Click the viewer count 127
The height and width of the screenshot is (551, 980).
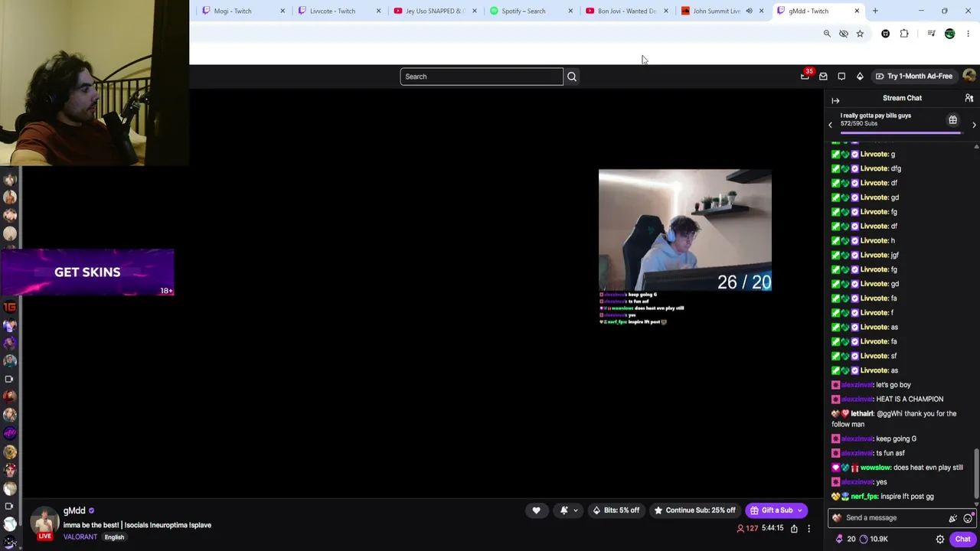[x=747, y=528]
